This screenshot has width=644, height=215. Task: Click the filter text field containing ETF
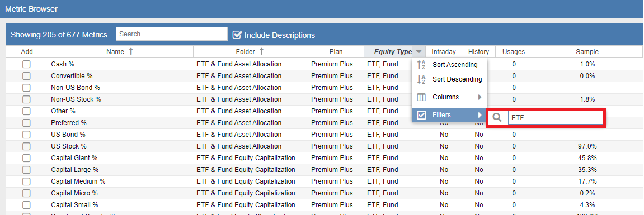tap(555, 118)
